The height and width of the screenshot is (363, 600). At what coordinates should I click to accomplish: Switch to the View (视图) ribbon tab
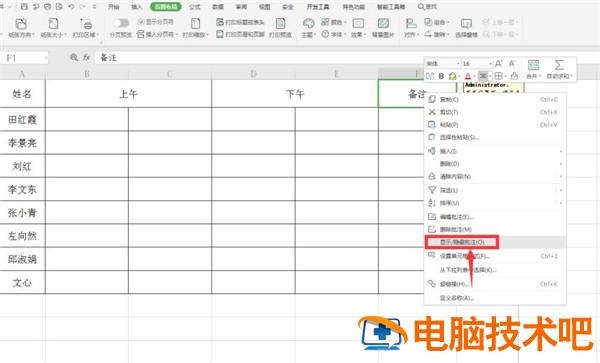pyautogui.click(x=264, y=7)
